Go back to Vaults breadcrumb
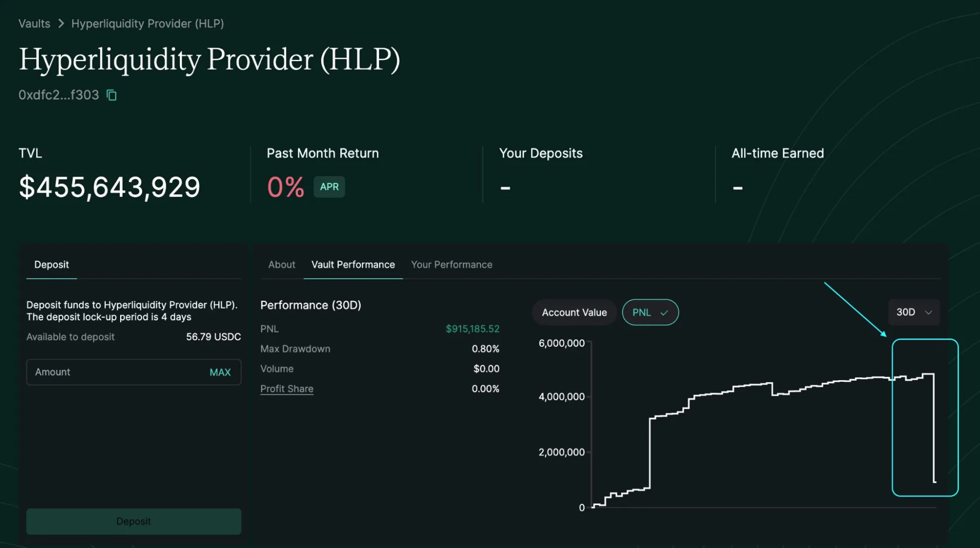980x548 pixels. point(34,24)
